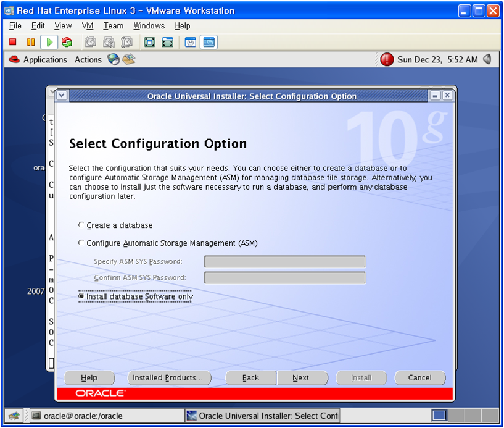Open the Windows menu
The width and height of the screenshot is (504, 428).
coord(149,26)
